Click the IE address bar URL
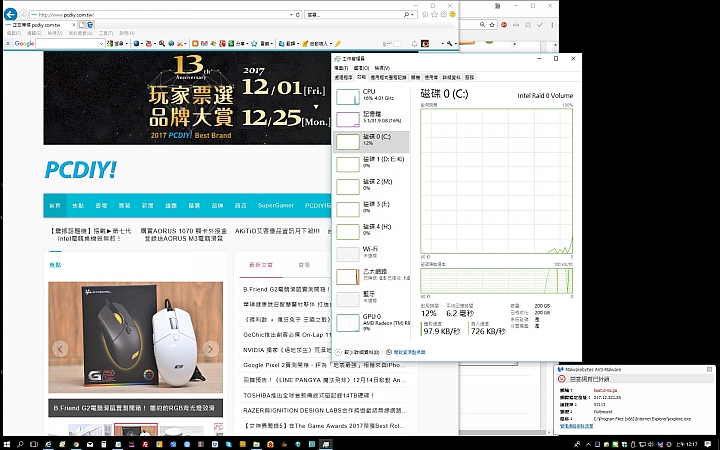Viewport: 720px width, 450px height. click(x=67, y=15)
